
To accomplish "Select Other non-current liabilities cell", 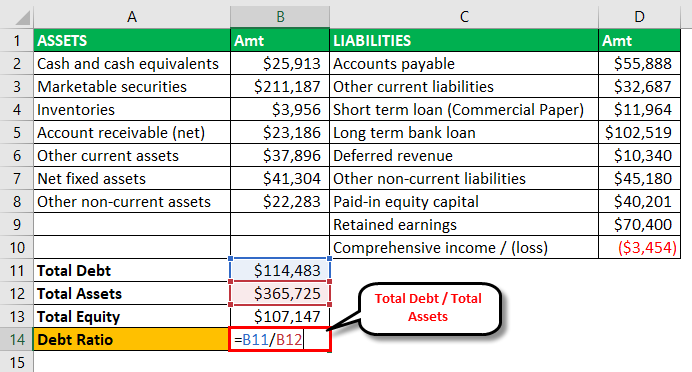I will click(464, 178).
